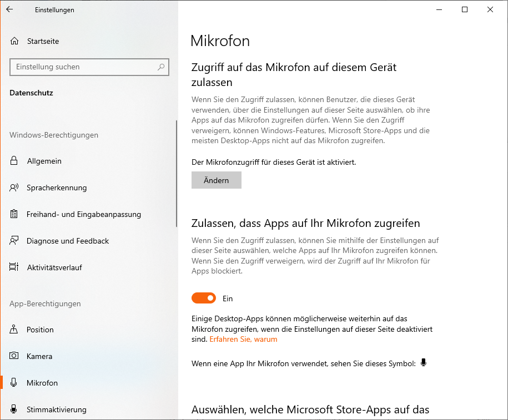
Task: Click the back arrow icon
Action: click(9, 9)
